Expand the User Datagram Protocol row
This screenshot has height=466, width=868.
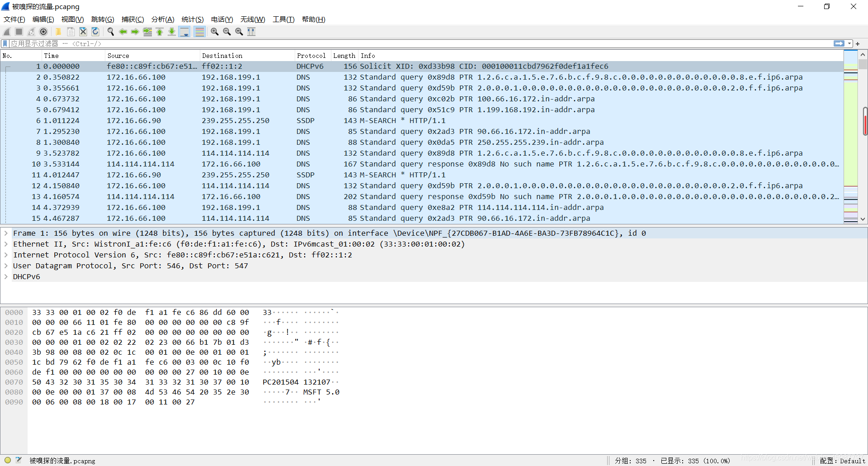[6, 266]
